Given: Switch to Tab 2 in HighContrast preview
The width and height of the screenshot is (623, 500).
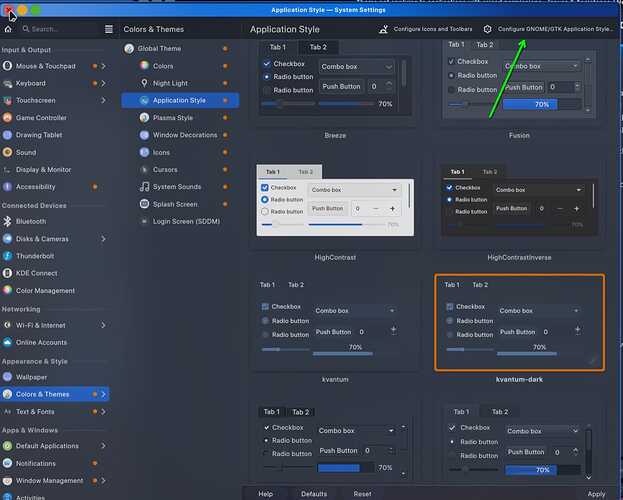Looking at the screenshot, I should coord(306,172).
